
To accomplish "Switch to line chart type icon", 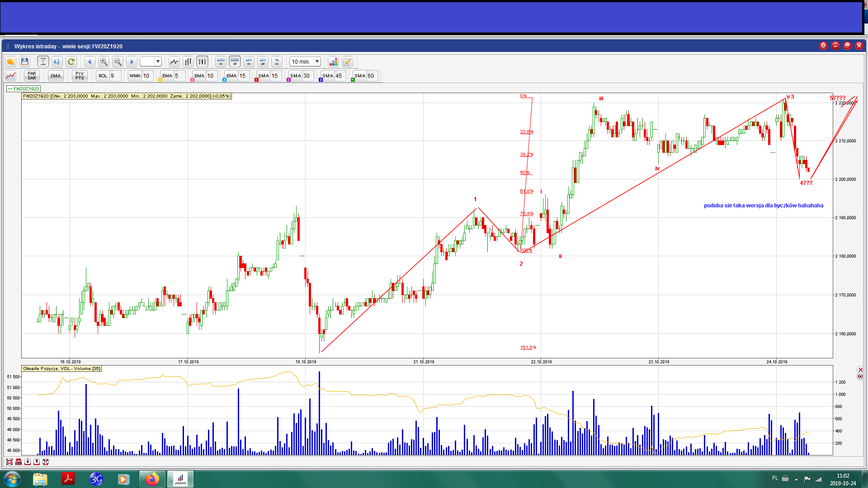I will (174, 61).
